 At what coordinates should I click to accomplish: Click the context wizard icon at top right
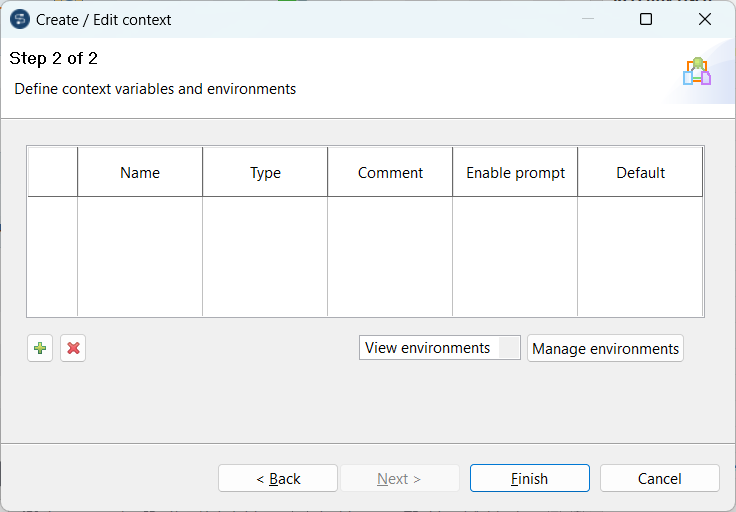click(x=697, y=71)
